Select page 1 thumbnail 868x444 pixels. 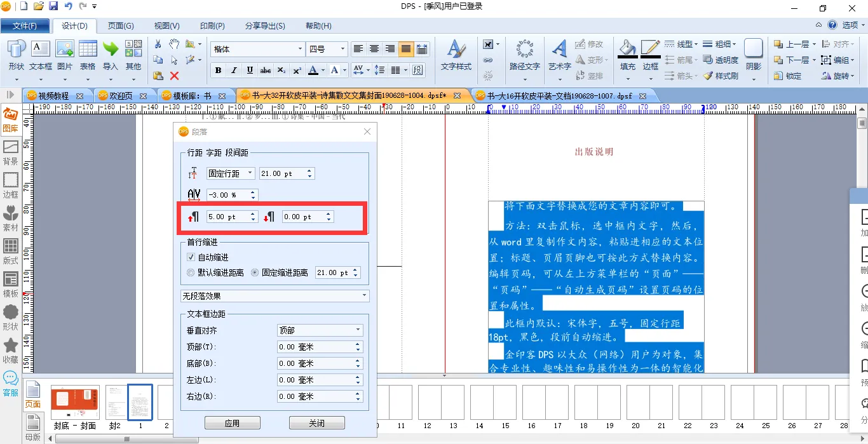click(140, 402)
